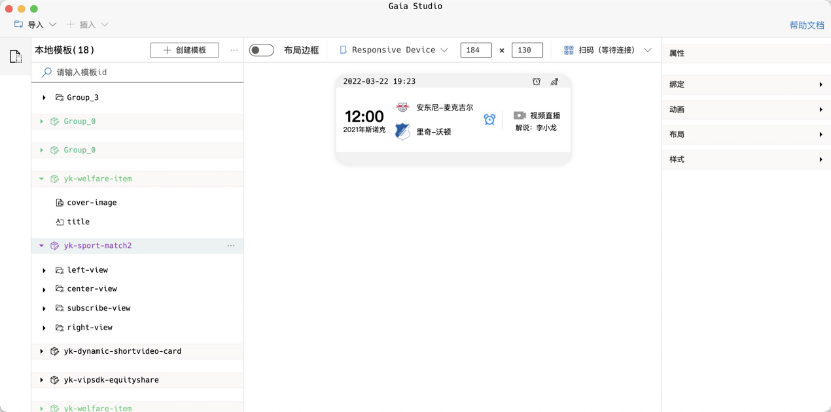Select the yk-vipsdk-equityshare template row
This screenshot has height=412, width=831.
138,380
